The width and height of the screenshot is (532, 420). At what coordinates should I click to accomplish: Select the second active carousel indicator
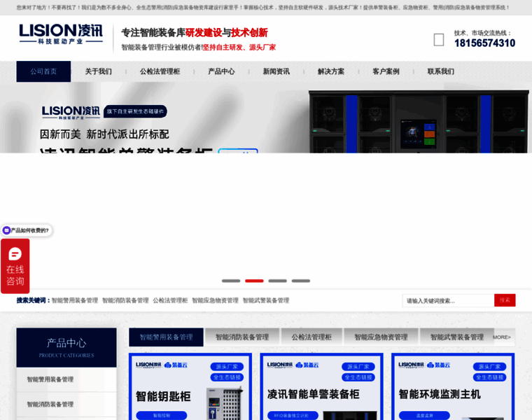[x=254, y=281]
